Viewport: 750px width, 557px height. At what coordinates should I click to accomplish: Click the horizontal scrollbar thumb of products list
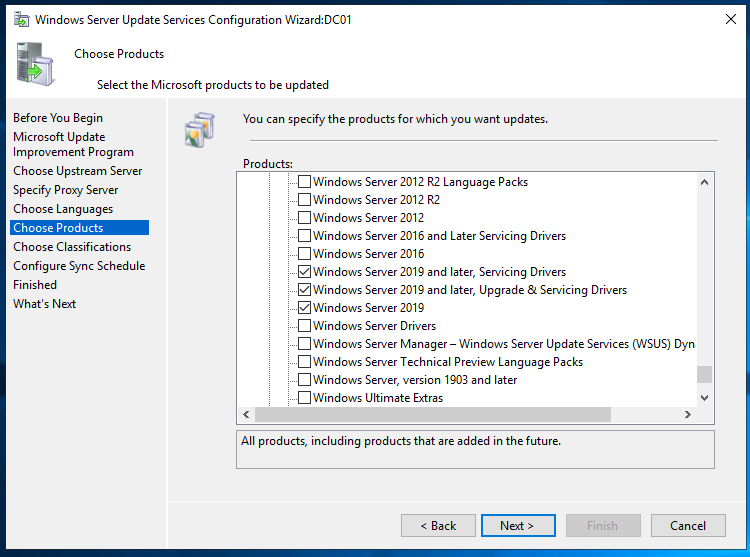(433, 415)
